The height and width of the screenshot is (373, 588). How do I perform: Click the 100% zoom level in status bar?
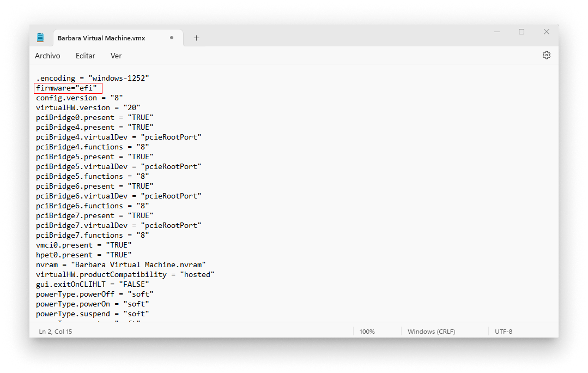pos(367,332)
